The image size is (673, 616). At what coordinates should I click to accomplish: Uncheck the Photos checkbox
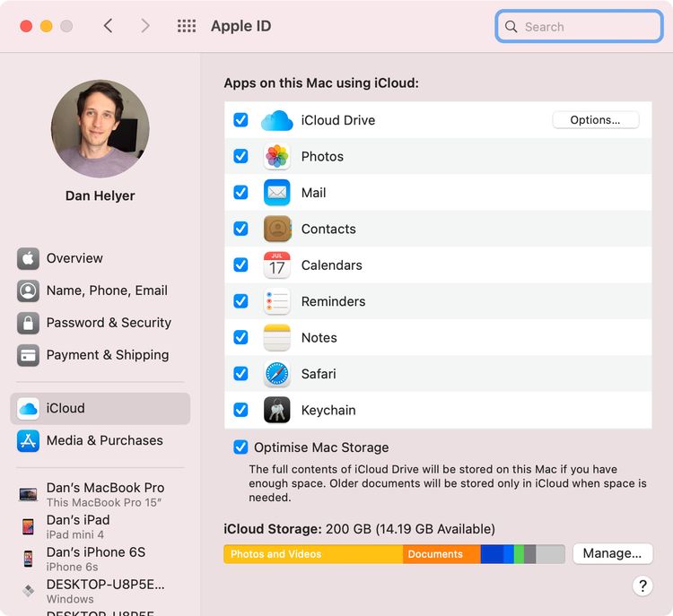pyautogui.click(x=240, y=156)
